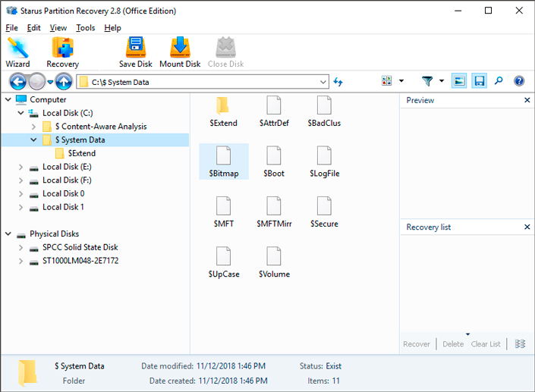Click the Close Disk icon
Image resolution: width=535 pixels, height=392 pixels.
(225, 52)
